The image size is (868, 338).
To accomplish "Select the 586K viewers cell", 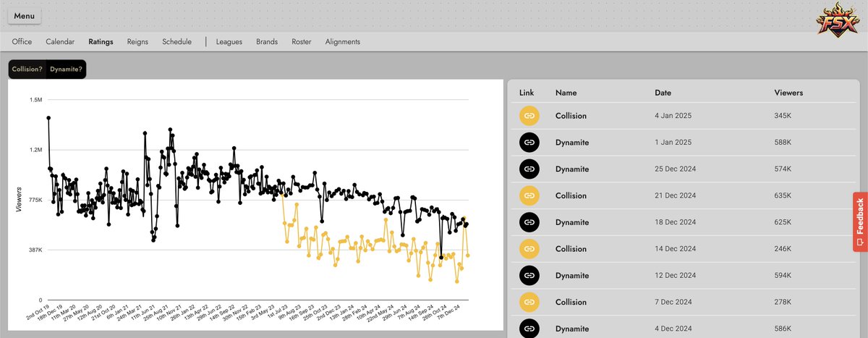I will tap(783, 328).
